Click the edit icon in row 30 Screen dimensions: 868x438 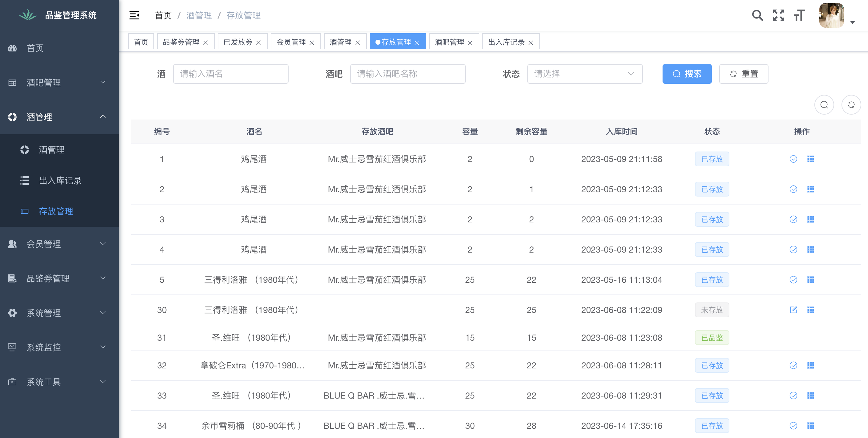coord(793,310)
